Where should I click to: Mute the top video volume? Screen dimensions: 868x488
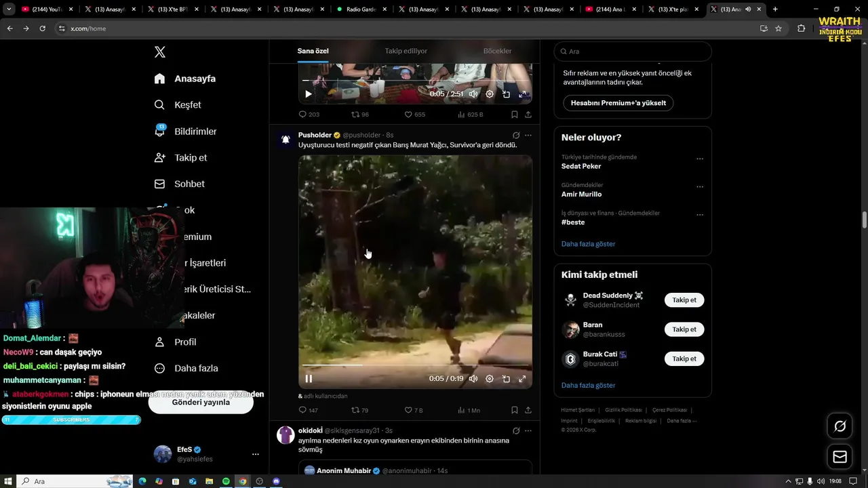(x=473, y=94)
